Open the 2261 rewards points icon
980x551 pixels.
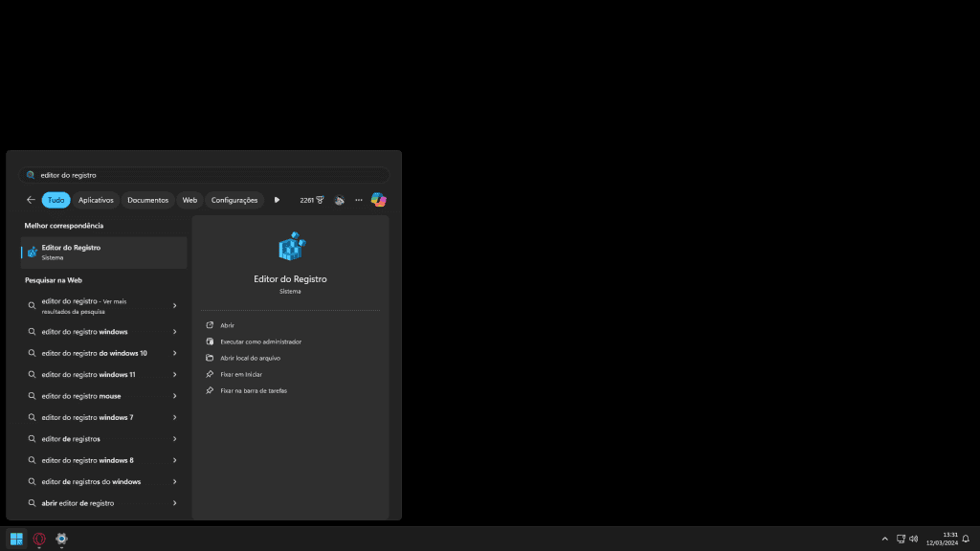coord(311,200)
